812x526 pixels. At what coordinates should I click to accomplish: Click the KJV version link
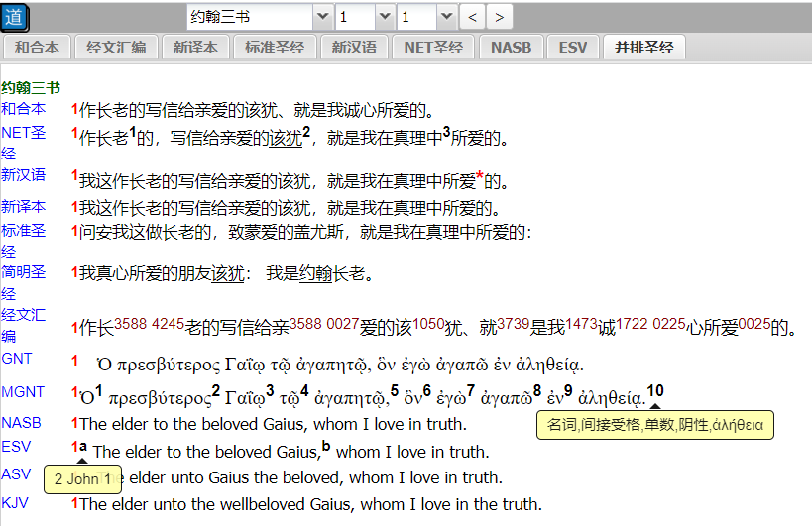15,502
